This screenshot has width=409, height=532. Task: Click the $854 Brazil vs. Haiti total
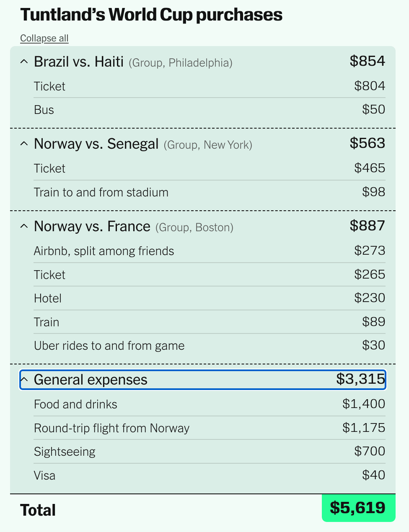pyautogui.click(x=368, y=61)
